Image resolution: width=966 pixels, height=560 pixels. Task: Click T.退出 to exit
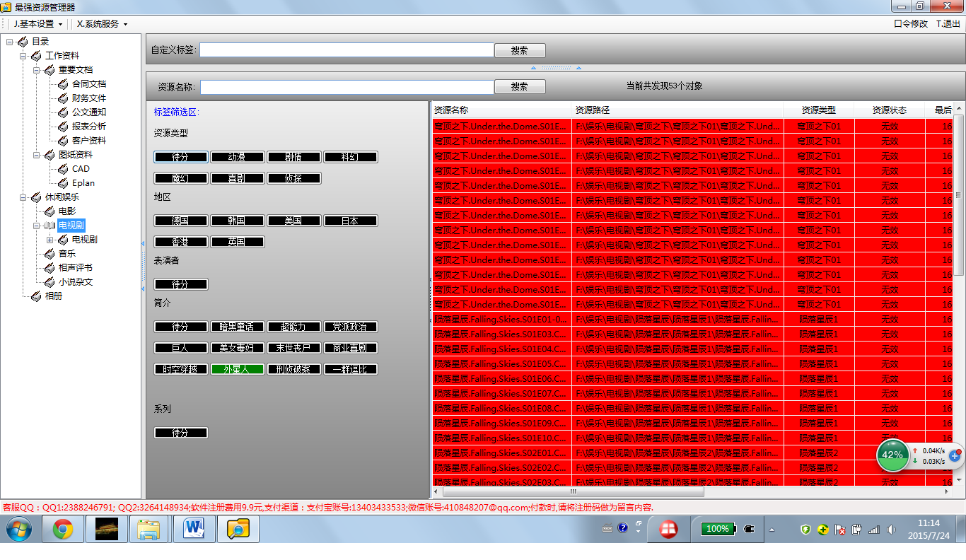point(948,23)
